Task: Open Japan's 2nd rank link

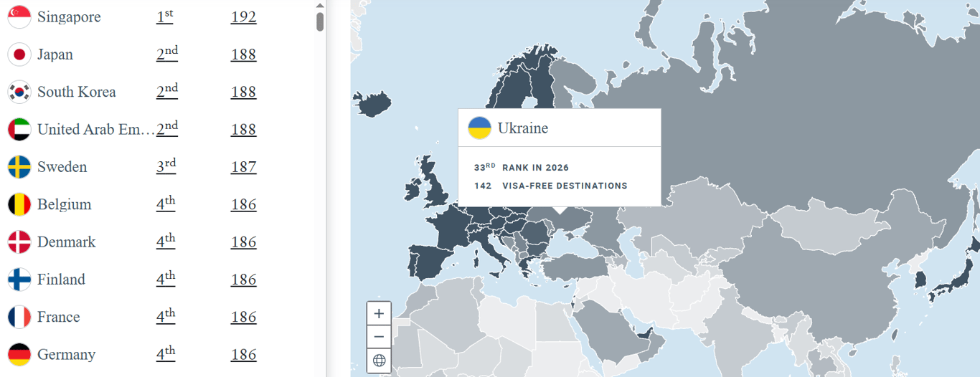Action: (x=167, y=54)
